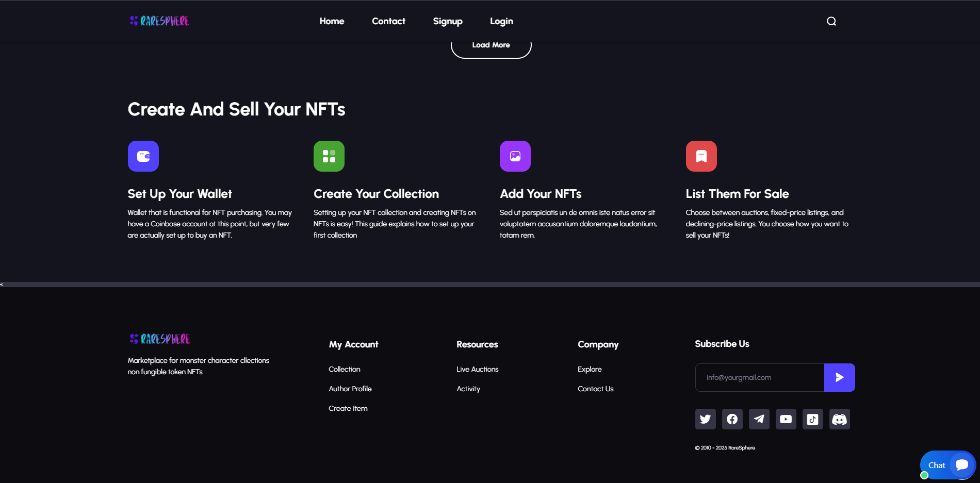This screenshot has width=980, height=483.
Task: Click the RareSphere logo in the header
Action: (159, 21)
